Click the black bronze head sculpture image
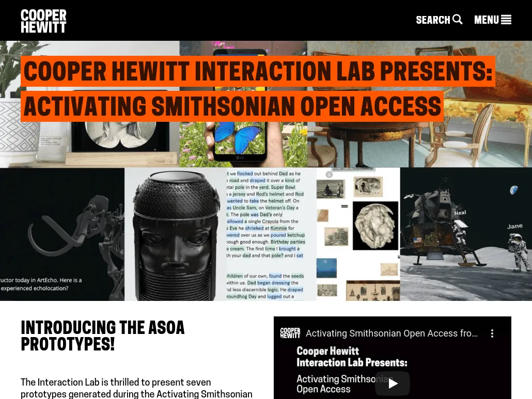Viewport: 532px width, 399px height. [176, 234]
